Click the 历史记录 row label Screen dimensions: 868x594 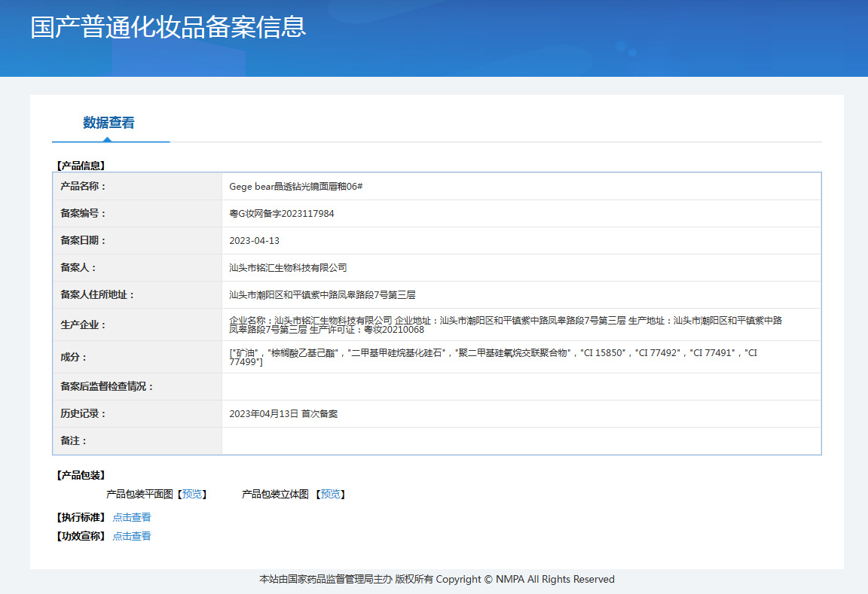(x=83, y=414)
